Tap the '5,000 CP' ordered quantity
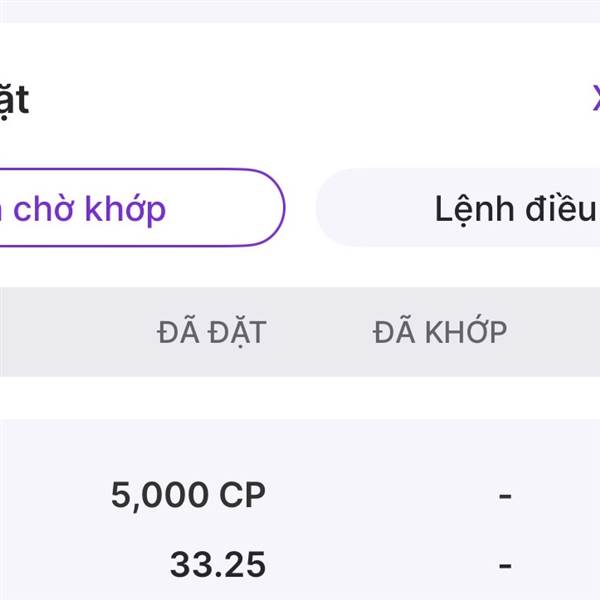This screenshot has height=600, width=600. tap(188, 496)
